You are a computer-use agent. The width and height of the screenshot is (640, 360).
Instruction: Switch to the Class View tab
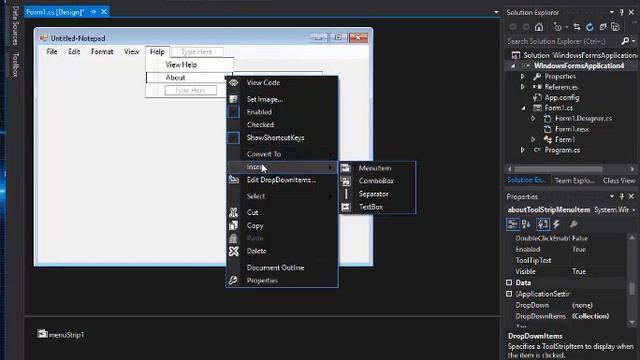click(x=619, y=180)
